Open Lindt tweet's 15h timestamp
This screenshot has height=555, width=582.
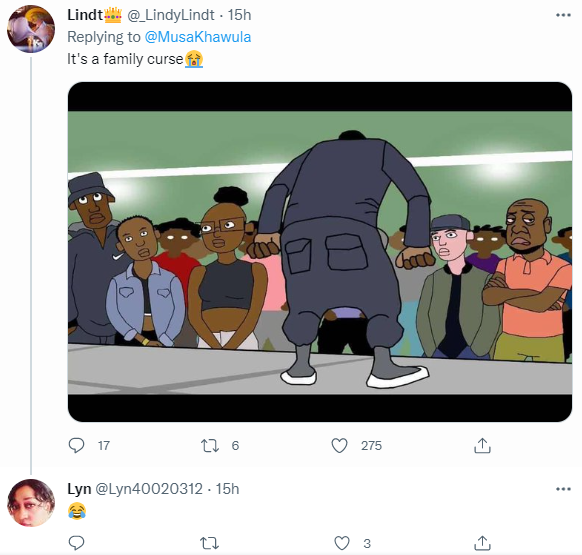click(239, 15)
